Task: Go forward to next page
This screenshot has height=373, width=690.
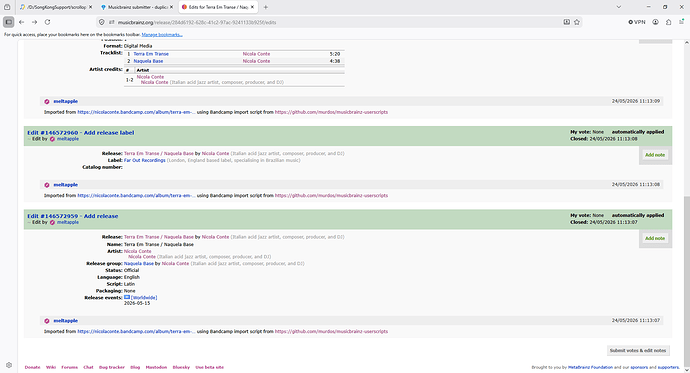Action: [34, 22]
